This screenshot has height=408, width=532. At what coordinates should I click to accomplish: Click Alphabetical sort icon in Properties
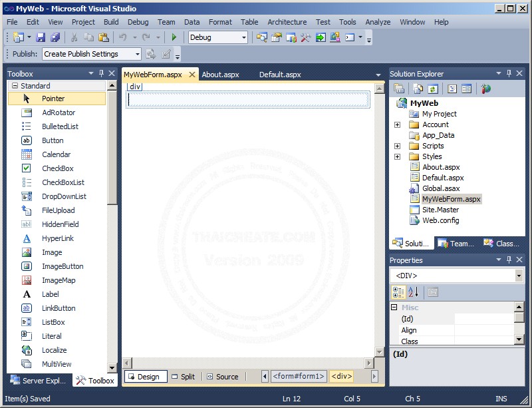click(413, 292)
